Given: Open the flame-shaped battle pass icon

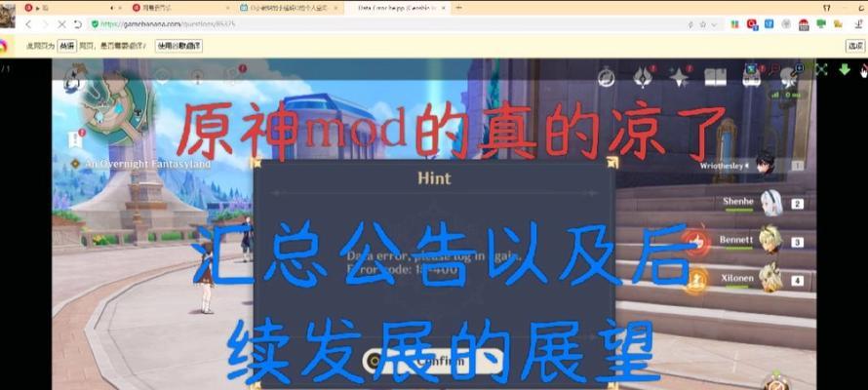Looking at the screenshot, I should click(643, 77).
